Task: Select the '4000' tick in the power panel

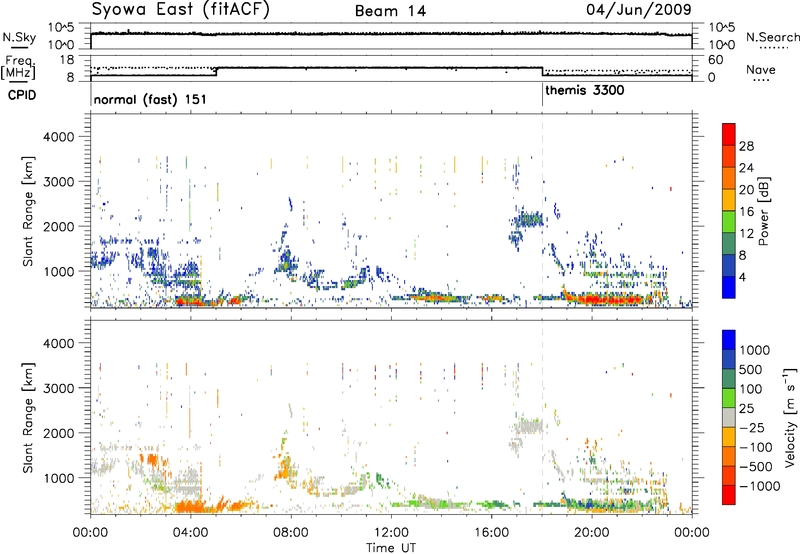Action: coord(58,137)
